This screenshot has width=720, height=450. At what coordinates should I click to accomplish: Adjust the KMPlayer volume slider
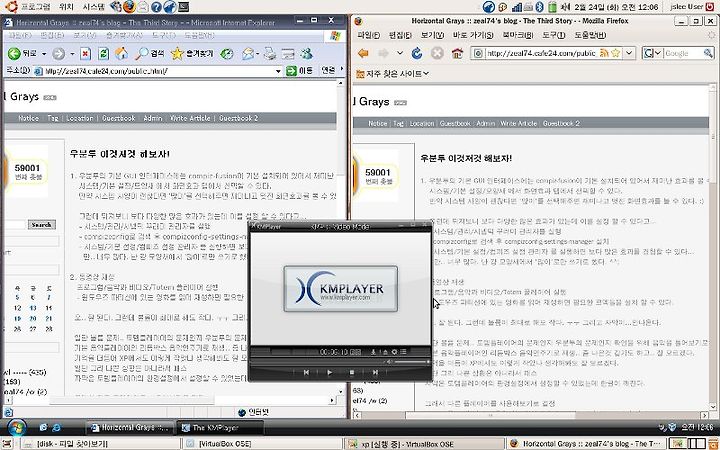(411, 362)
